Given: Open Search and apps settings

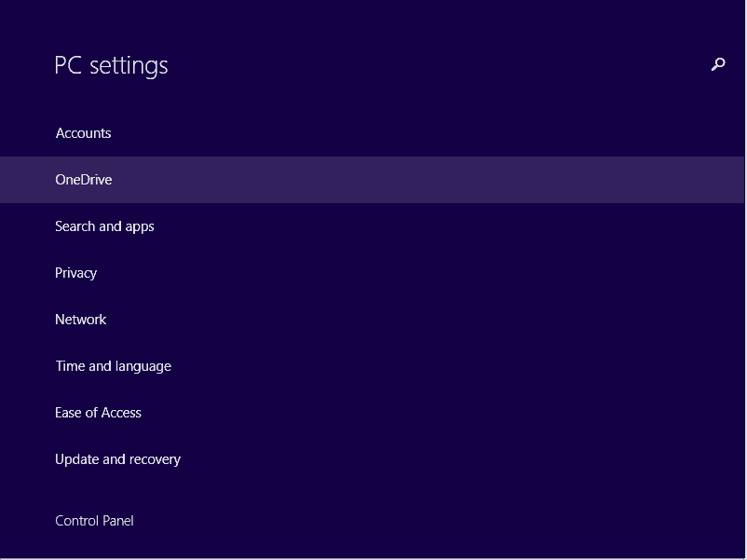Looking at the screenshot, I should (x=372, y=226).
